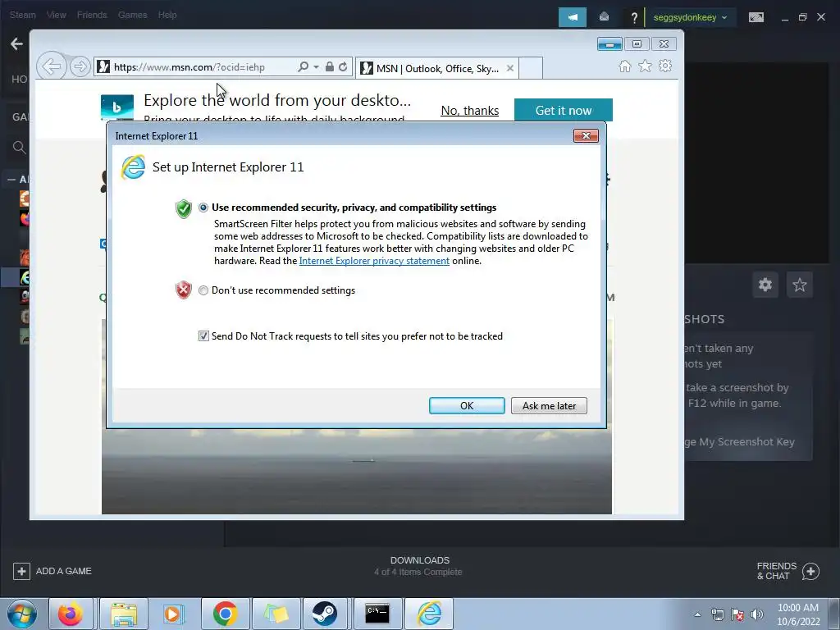Select the MSN | Outlook, Office tab
Viewport: 840px width, 630px height.
436,68
